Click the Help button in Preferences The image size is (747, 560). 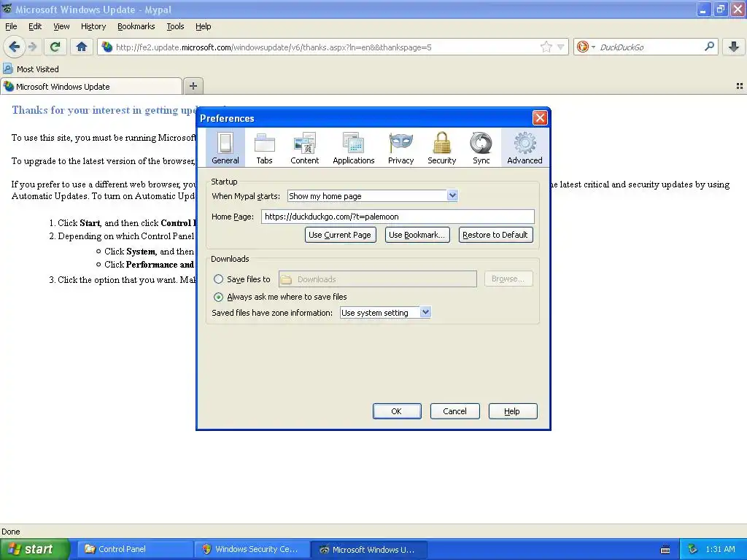point(513,411)
